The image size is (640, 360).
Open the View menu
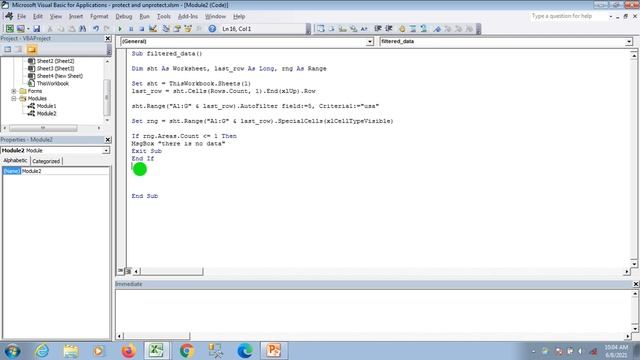56,16
